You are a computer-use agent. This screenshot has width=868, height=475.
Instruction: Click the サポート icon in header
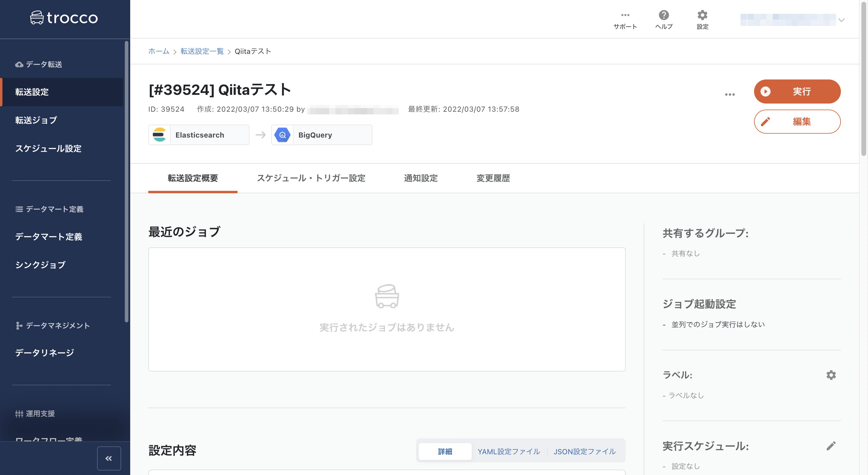click(625, 15)
